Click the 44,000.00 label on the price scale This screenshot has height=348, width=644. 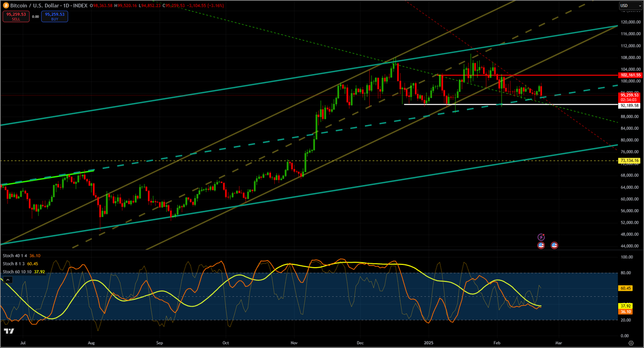[631, 246]
